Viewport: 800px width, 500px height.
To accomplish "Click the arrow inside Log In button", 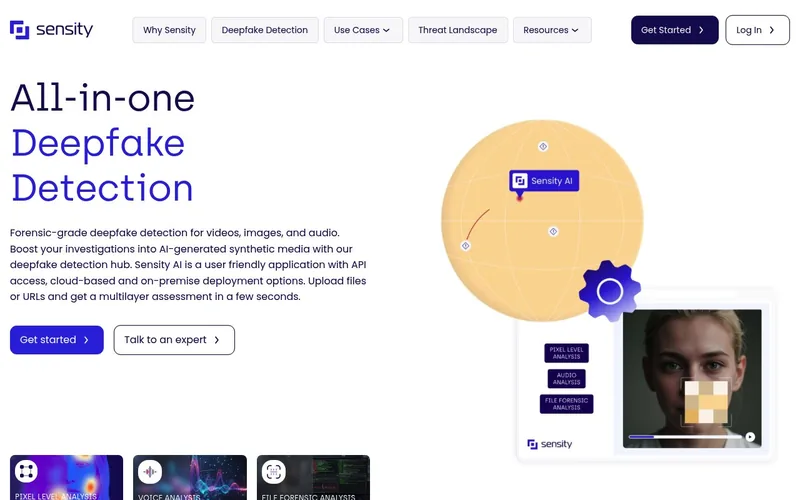I will point(772,30).
